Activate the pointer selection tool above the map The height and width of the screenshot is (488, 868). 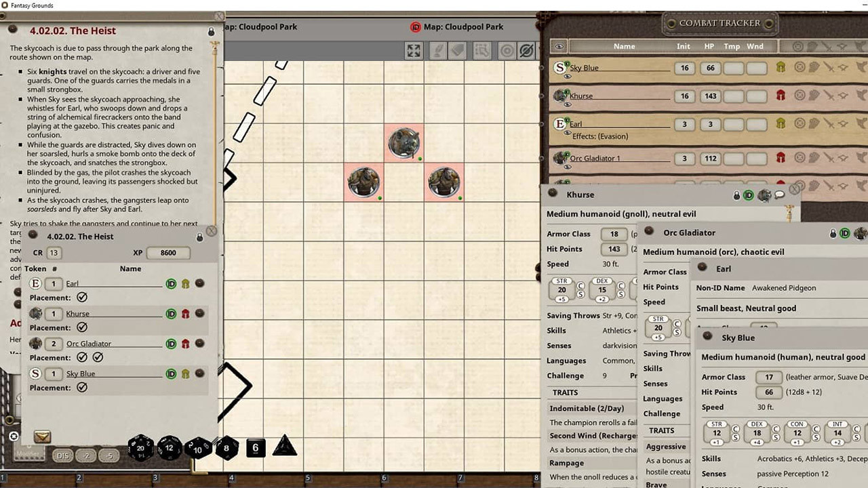(x=483, y=50)
